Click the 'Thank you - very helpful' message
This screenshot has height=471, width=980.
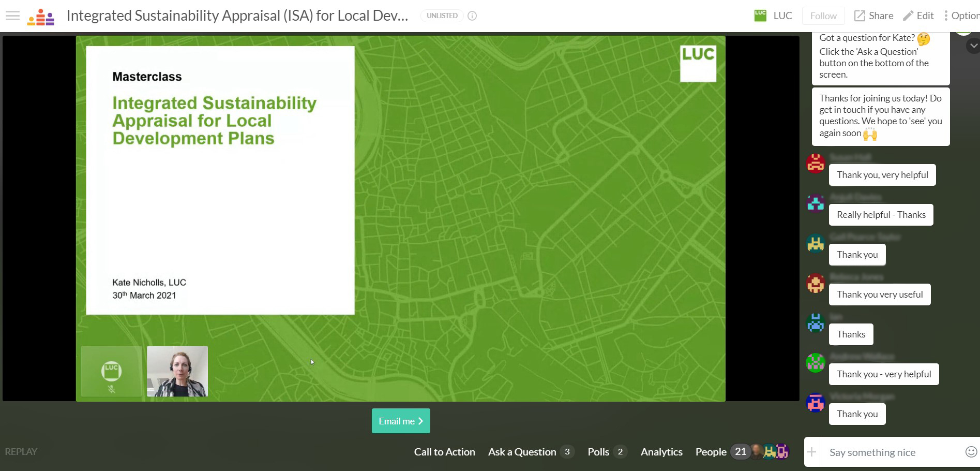click(884, 374)
